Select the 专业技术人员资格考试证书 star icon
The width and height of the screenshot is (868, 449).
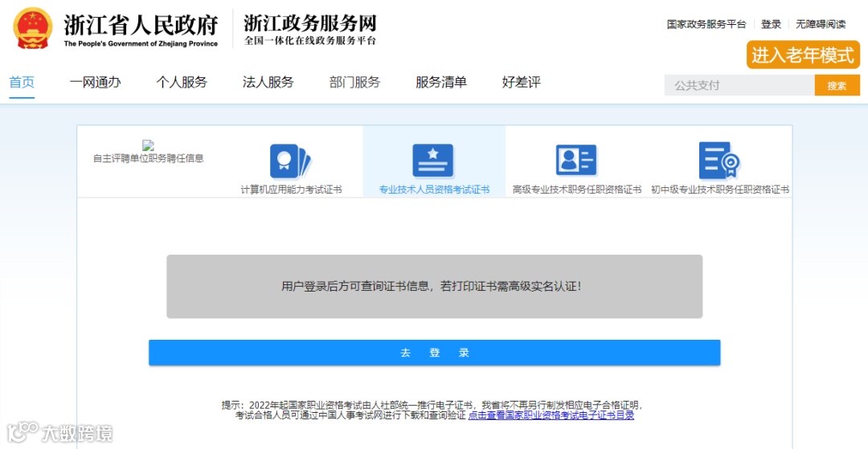tap(433, 161)
